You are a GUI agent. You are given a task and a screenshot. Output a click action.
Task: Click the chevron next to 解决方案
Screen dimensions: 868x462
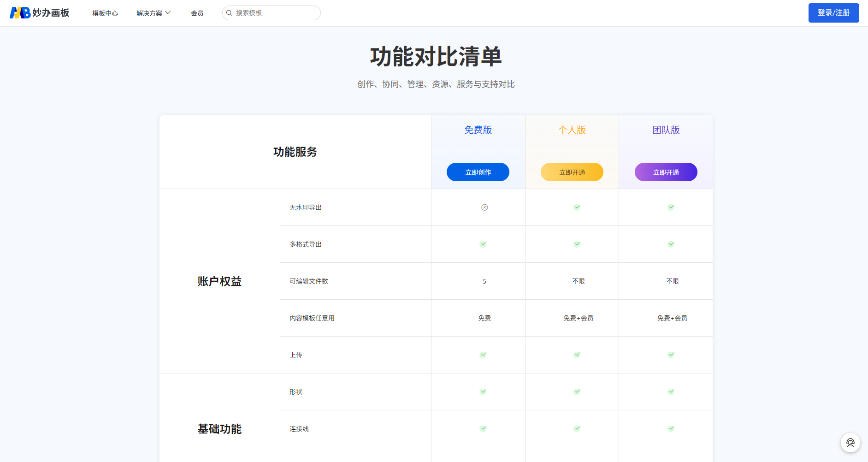168,13
